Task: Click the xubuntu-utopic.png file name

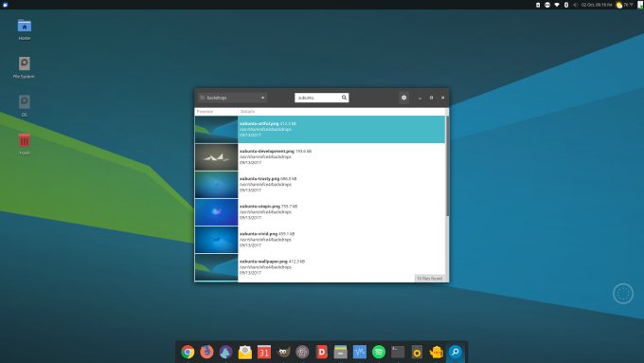Action: click(260, 206)
